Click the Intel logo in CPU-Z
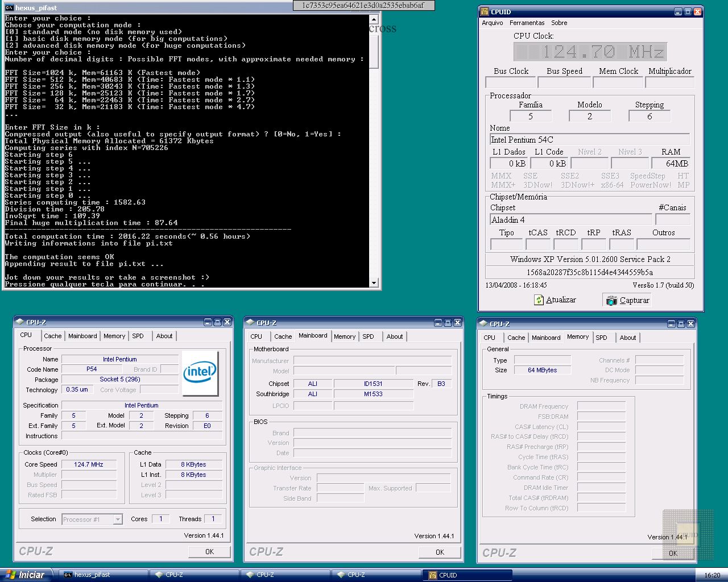Image resolution: width=728 pixels, height=582 pixels. click(200, 373)
